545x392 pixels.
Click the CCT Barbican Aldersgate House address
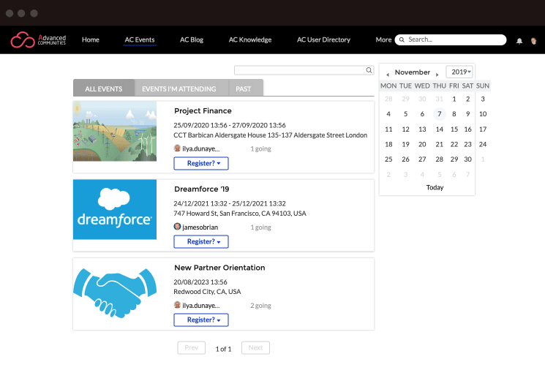click(271, 135)
